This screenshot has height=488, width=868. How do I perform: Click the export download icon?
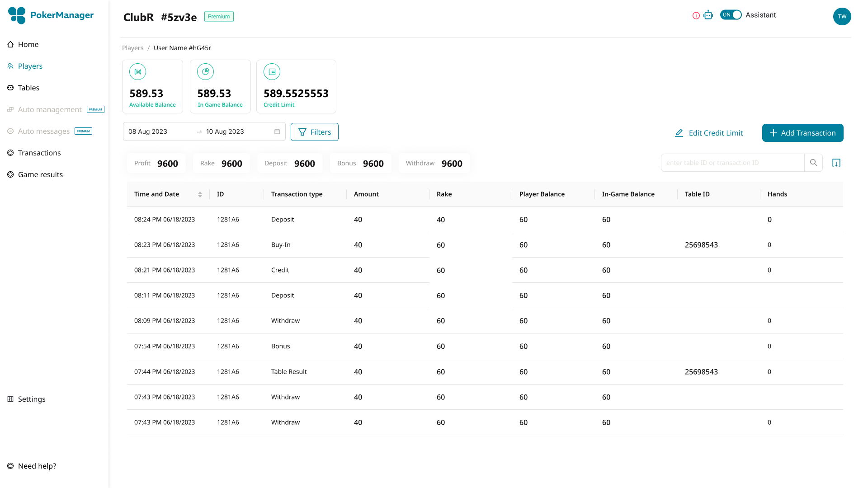pos(836,163)
